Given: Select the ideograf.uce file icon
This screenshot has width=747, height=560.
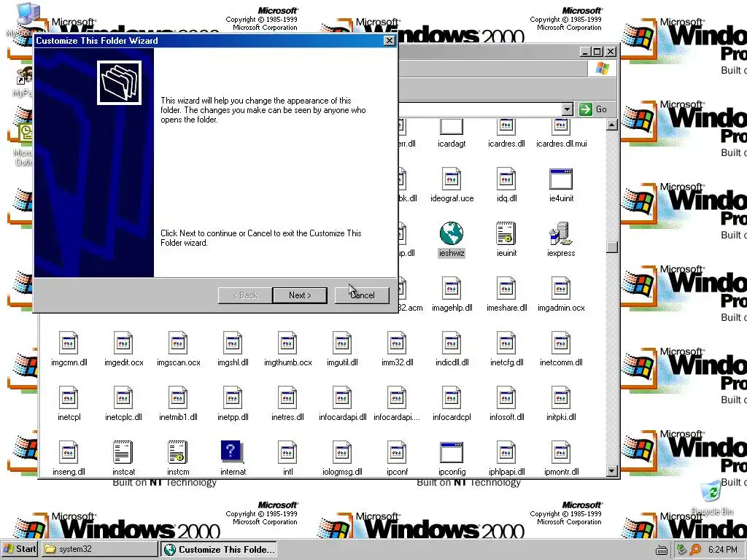Looking at the screenshot, I should 451,179.
